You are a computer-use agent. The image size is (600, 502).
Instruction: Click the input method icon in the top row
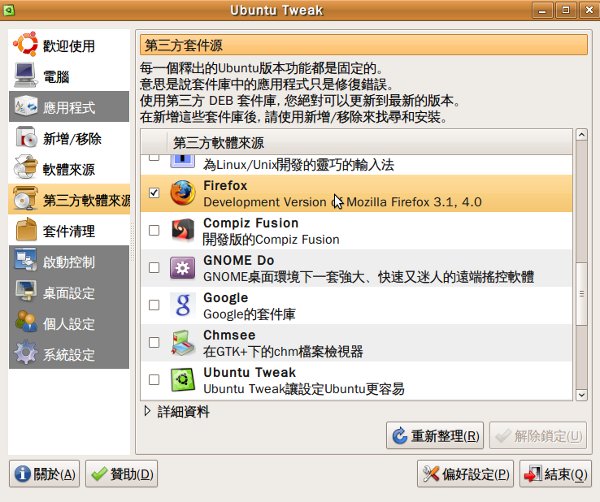click(x=183, y=161)
